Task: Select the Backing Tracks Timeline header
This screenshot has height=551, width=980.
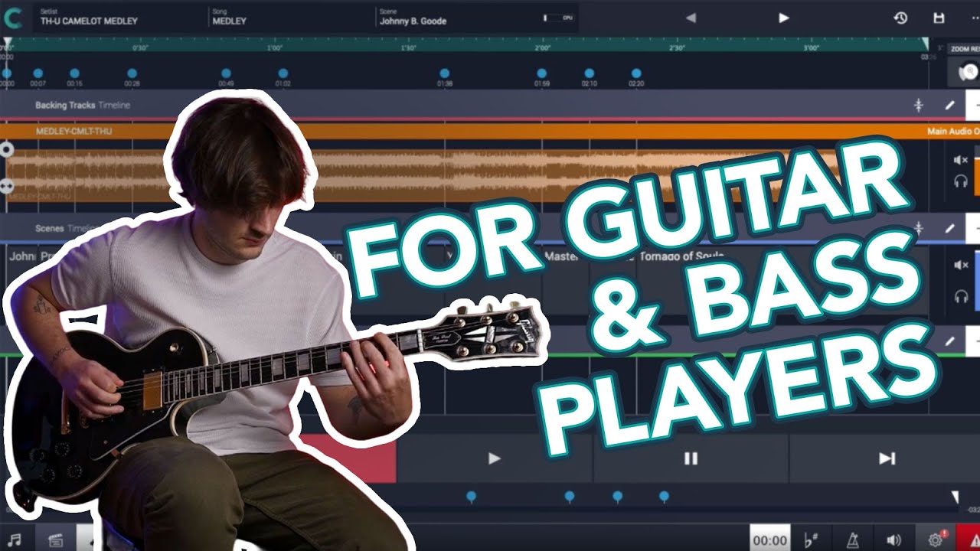Action: pyautogui.click(x=83, y=105)
